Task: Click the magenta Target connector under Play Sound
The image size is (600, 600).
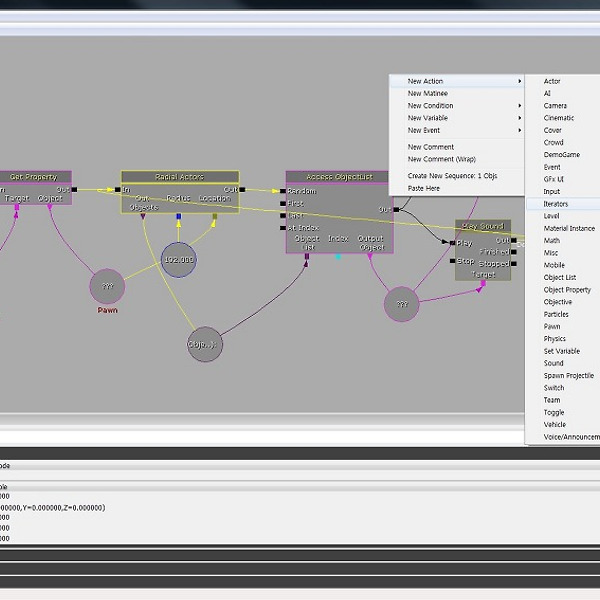Action: (x=482, y=284)
